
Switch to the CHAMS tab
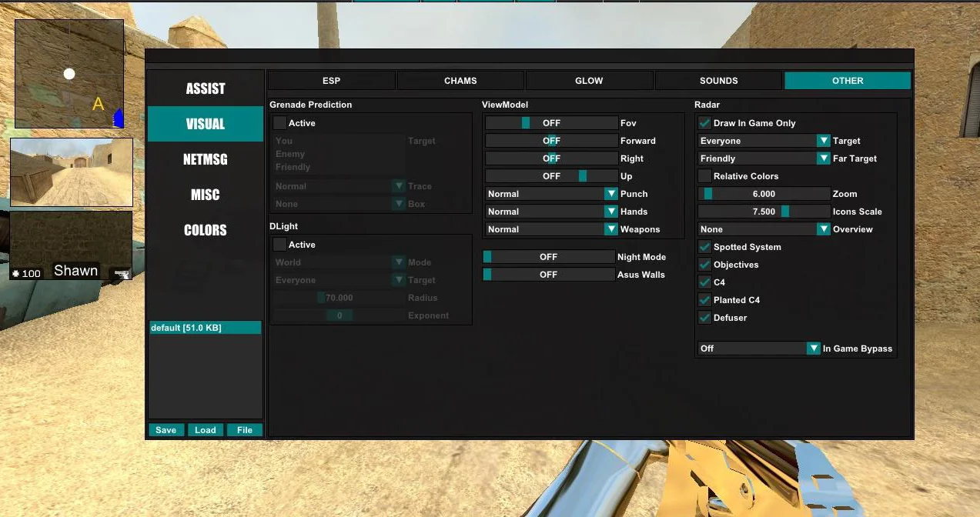(460, 81)
